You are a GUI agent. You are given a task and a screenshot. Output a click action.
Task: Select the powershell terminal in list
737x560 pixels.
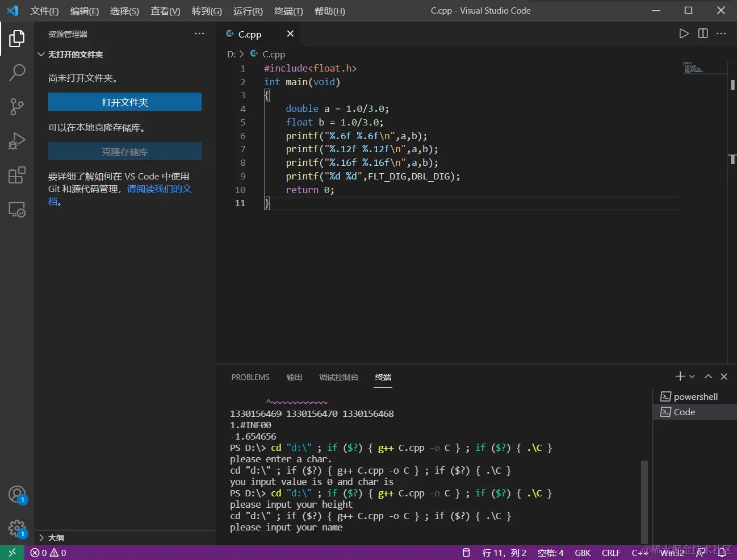tap(695, 396)
